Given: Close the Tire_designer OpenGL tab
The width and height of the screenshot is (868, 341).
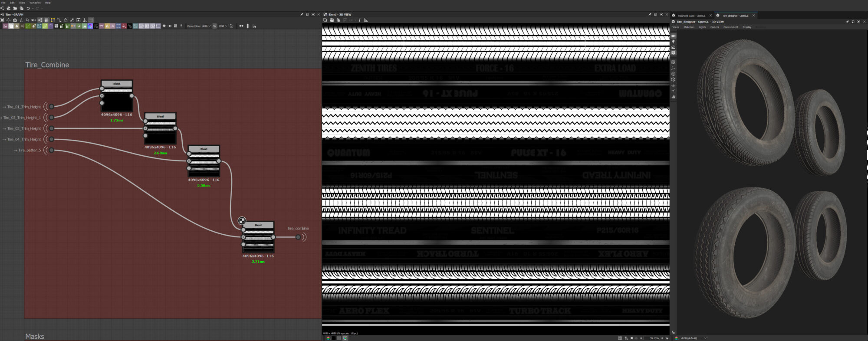Looking at the screenshot, I should click(x=753, y=15).
